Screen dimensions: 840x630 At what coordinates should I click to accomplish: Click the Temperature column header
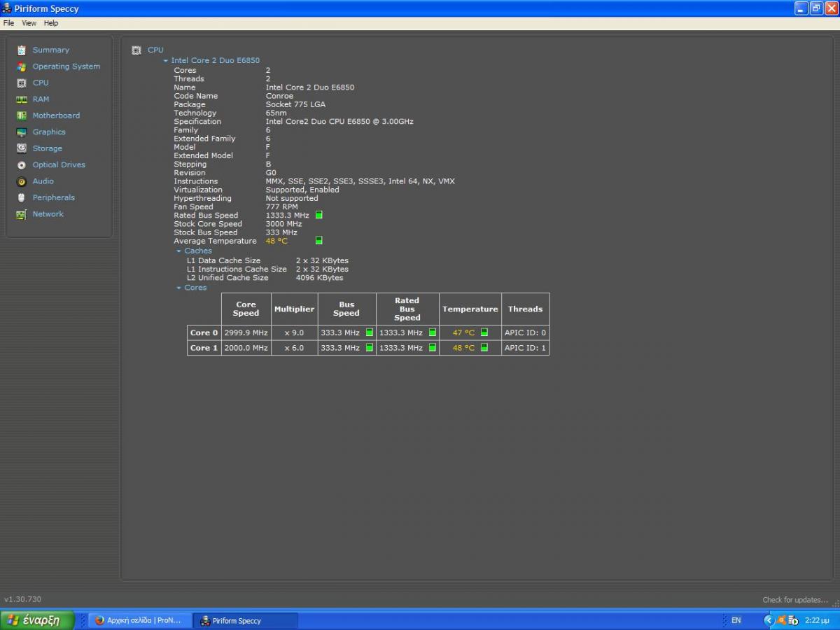pyautogui.click(x=470, y=309)
